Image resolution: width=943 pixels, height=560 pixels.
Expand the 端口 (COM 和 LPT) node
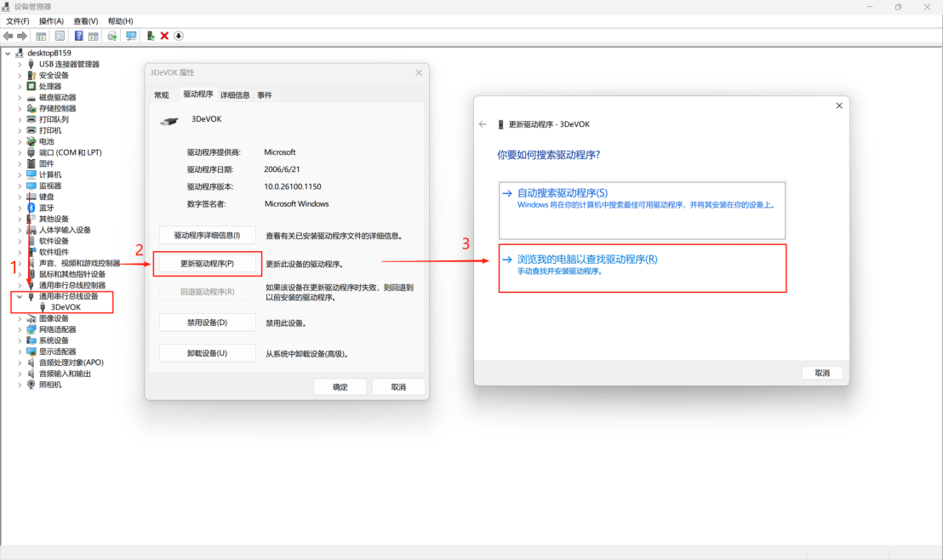[x=20, y=153]
